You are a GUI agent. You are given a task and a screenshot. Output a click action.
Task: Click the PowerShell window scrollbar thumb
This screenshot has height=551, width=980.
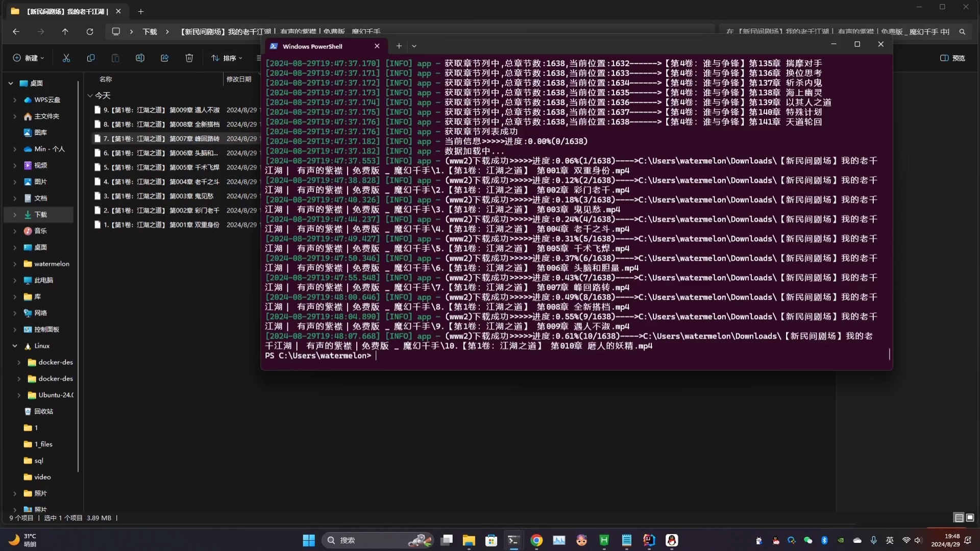tap(890, 354)
